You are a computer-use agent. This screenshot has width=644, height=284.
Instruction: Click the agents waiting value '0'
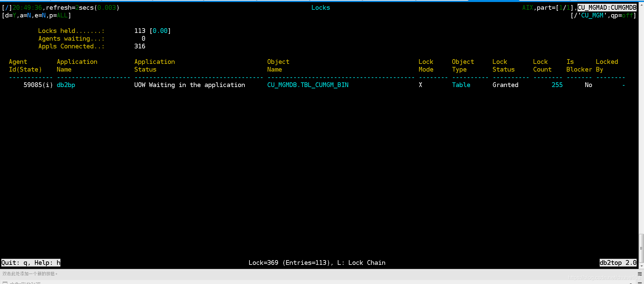143,39
